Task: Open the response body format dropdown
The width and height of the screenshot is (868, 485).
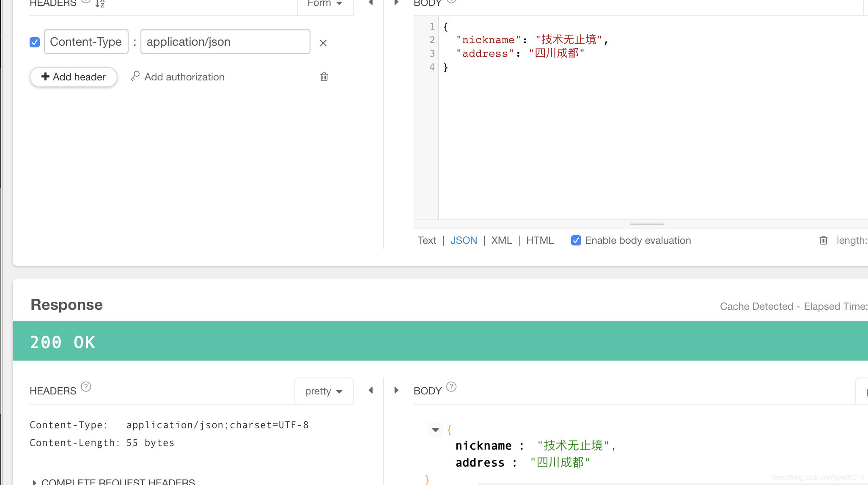Action: point(865,391)
